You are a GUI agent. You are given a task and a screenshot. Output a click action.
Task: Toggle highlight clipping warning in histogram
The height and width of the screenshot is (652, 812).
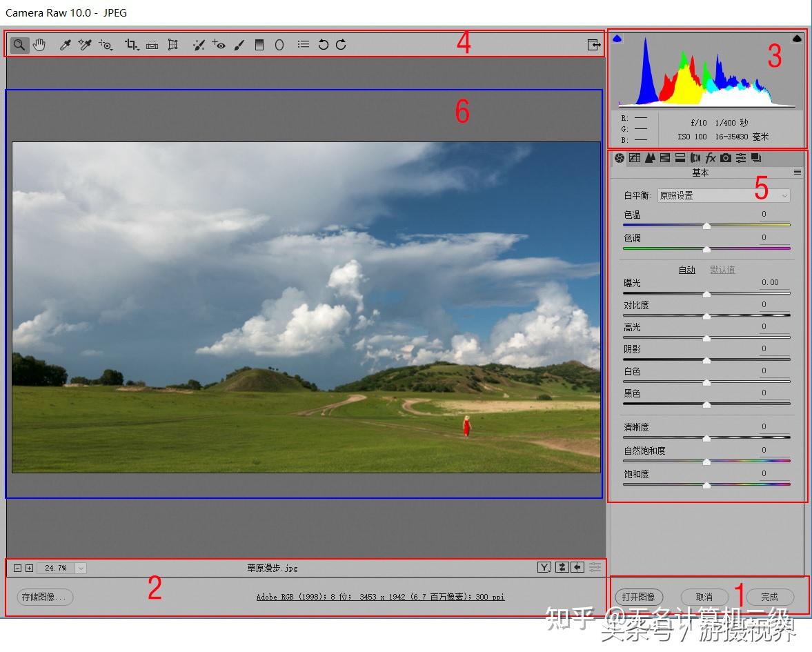797,39
